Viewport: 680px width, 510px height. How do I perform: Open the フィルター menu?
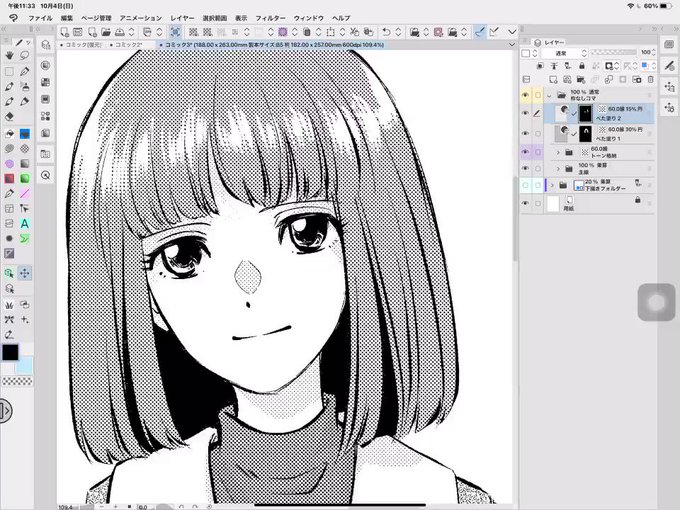[x=270, y=18]
